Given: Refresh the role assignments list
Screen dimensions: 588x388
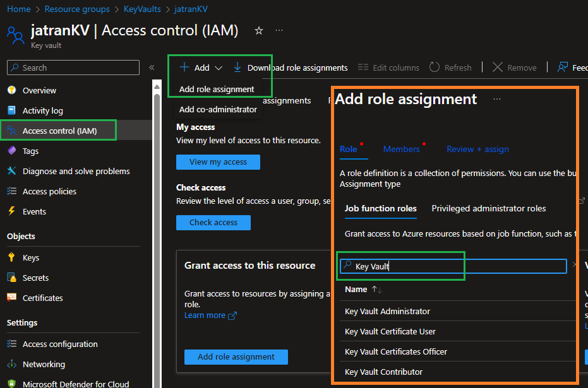Looking at the screenshot, I should coord(450,68).
